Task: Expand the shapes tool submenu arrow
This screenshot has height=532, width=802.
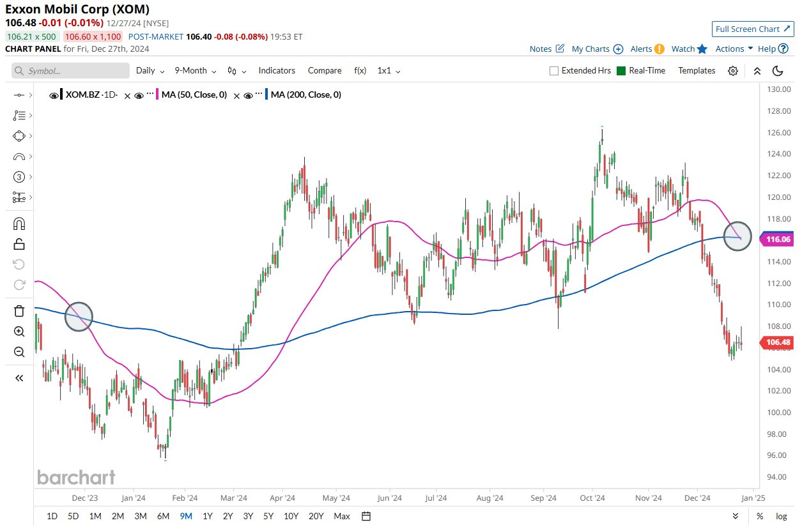Action: [31, 135]
